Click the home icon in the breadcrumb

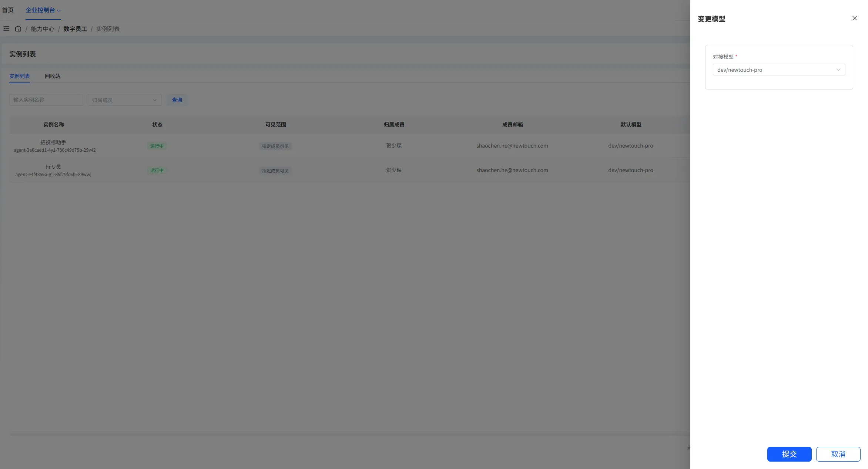18,28
